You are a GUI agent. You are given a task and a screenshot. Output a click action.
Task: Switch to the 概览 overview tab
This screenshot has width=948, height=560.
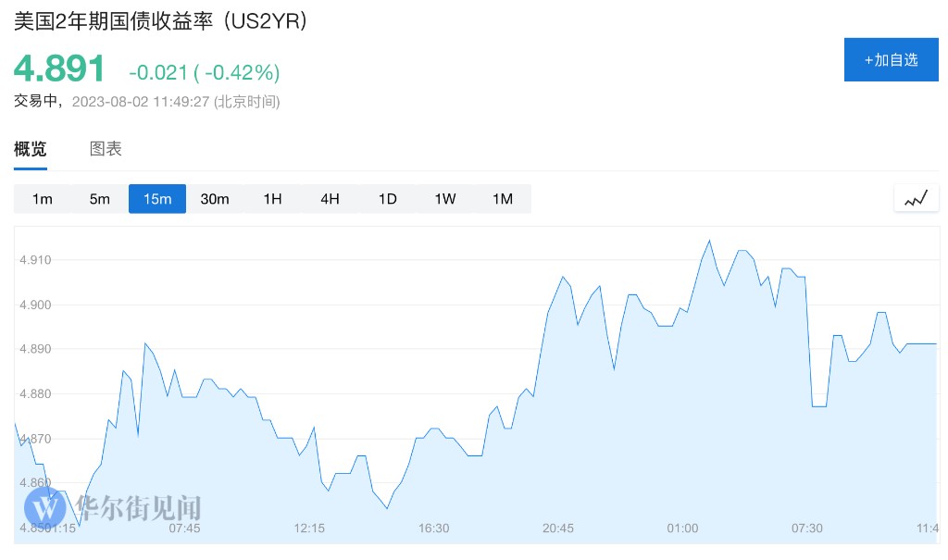tap(31, 149)
